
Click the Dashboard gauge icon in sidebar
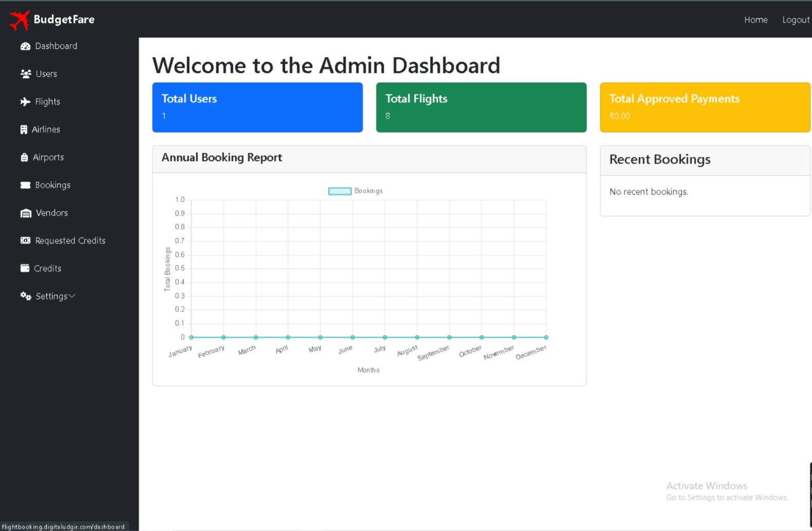point(25,46)
